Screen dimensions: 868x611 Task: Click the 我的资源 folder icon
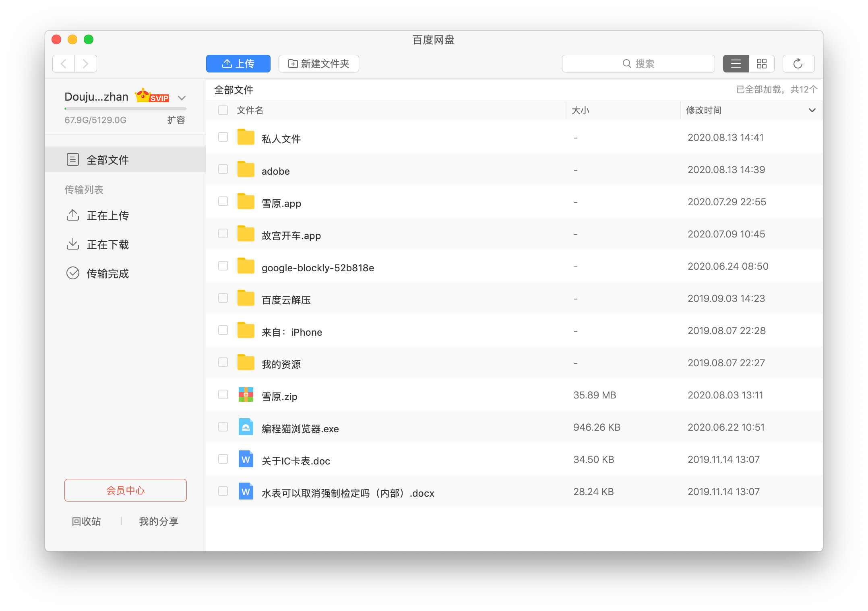[x=246, y=363]
